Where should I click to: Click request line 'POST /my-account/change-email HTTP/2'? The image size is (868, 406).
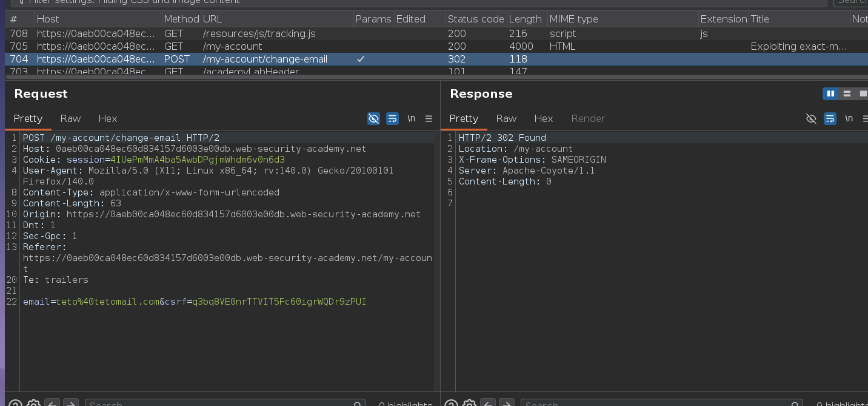click(x=121, y=138)
